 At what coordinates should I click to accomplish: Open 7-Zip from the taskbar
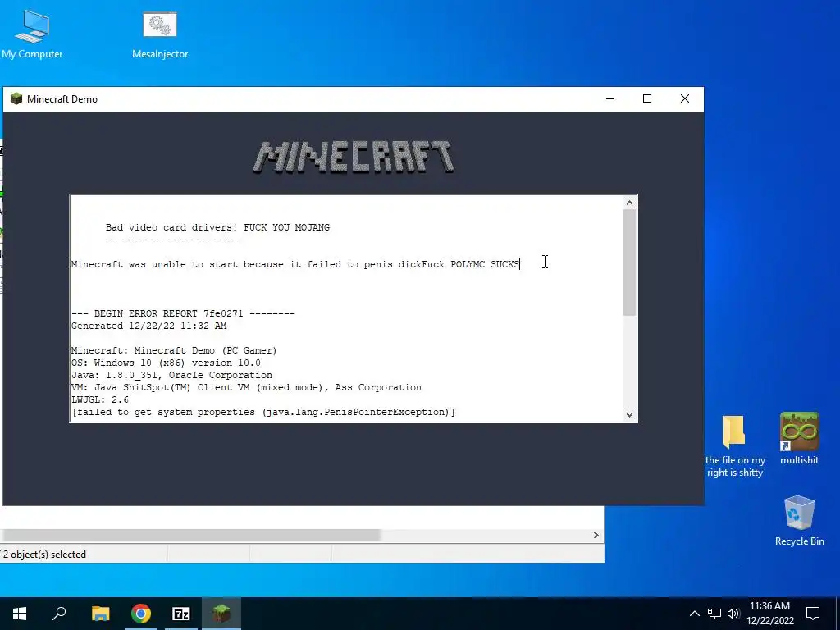pyautogui.click(x=181, y=614)
